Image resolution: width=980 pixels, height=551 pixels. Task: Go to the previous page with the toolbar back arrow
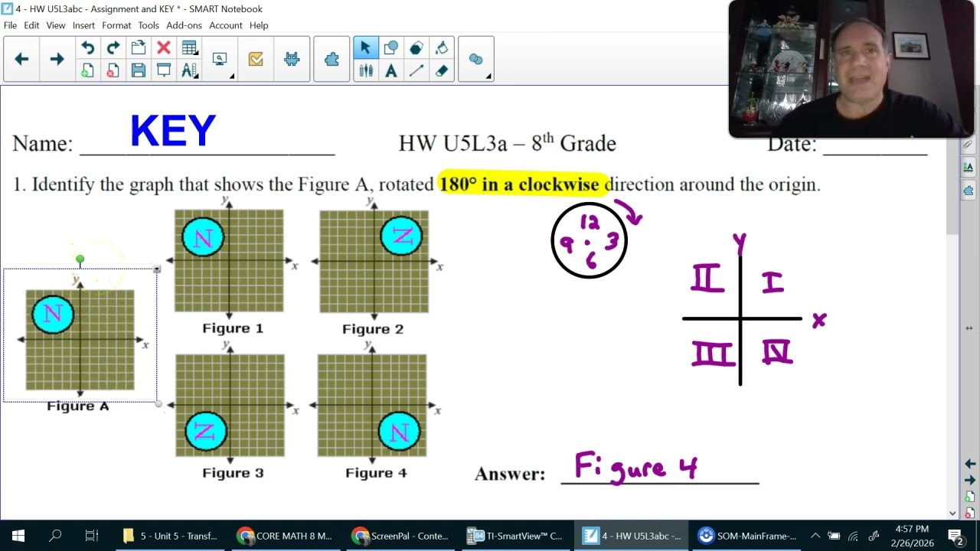click(21, 59)
